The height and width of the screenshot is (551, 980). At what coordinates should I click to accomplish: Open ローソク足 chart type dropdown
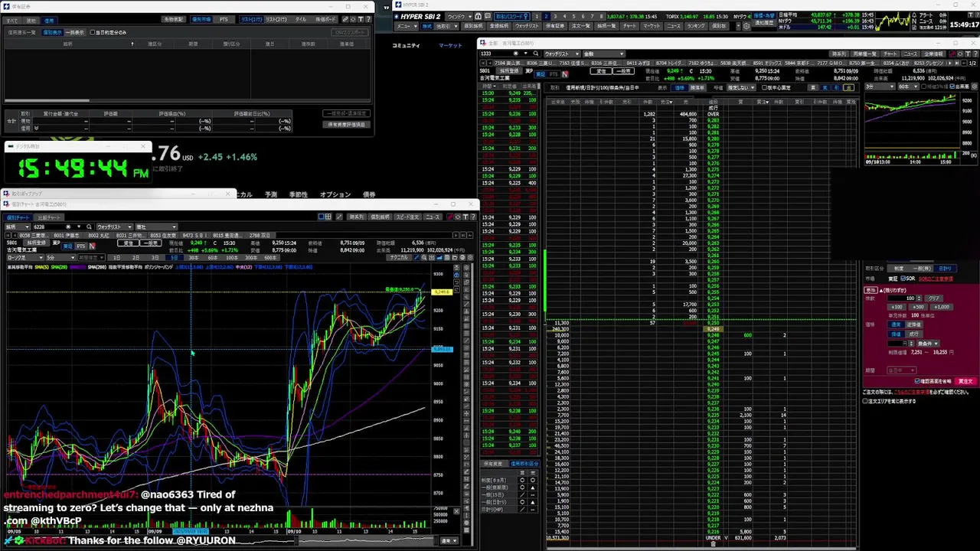pos(25,257)
